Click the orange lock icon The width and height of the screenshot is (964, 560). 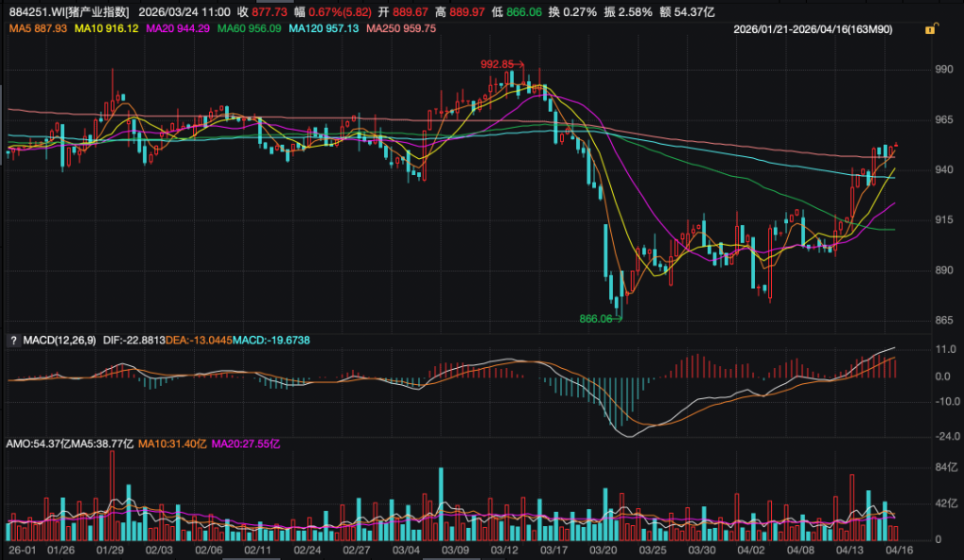coord(930,30)
